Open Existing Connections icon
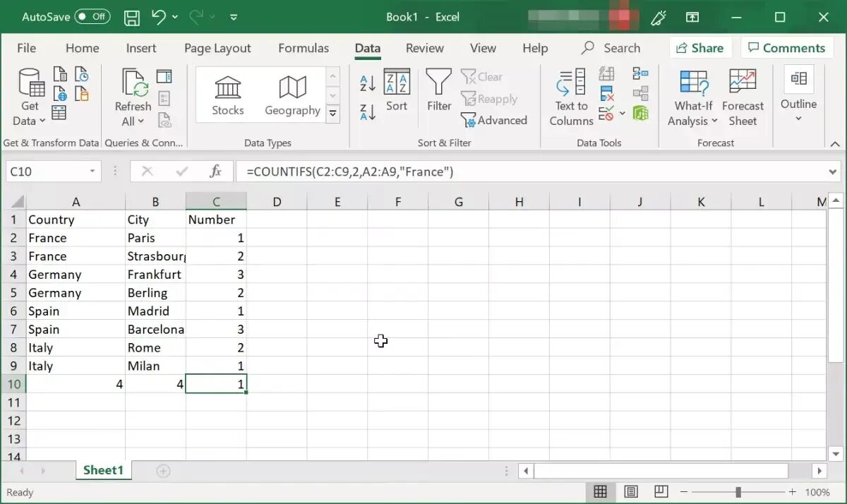The width and height of the screenshot is (847, 504). [x=82, y=93]
